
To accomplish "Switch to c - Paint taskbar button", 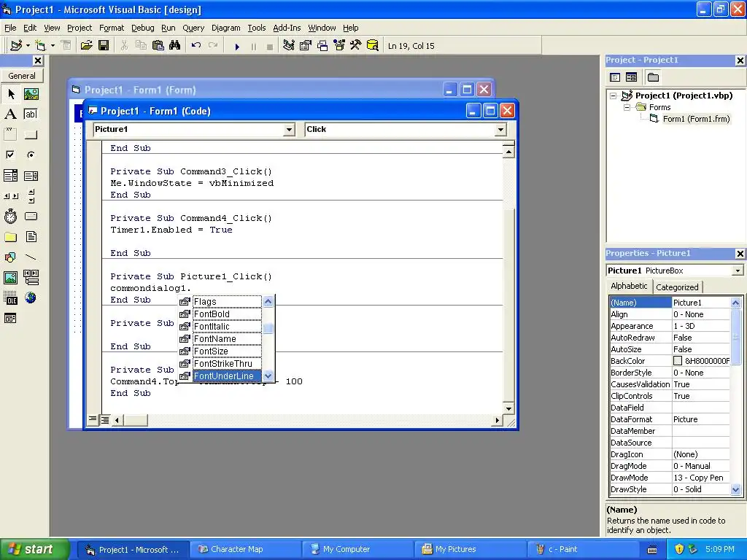I will [583, 549].
